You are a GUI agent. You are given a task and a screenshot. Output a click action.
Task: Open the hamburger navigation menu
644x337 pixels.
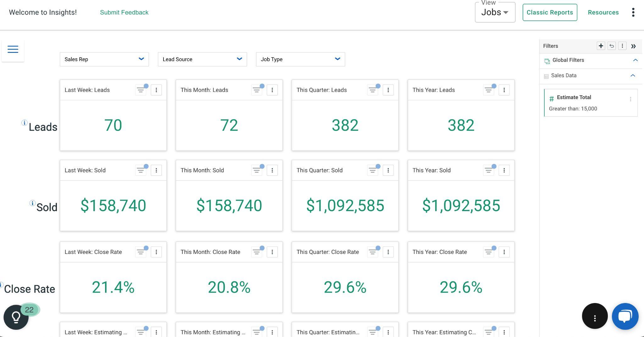[13, 49]
